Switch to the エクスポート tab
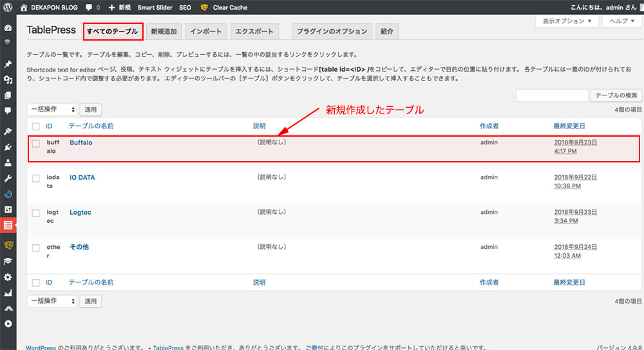This screenshot has width=644, height=350. [x=254, y=32]
